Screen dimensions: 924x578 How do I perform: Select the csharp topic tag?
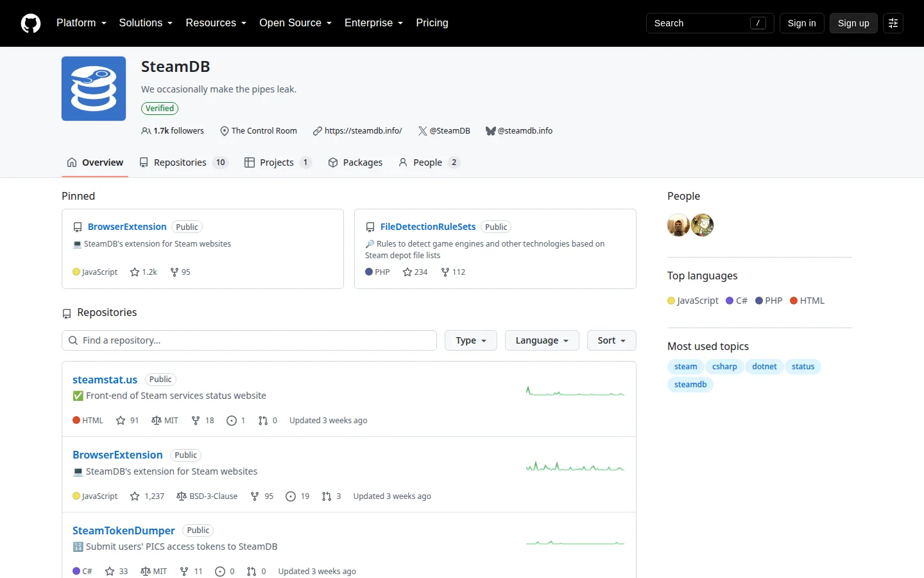click(724, 367)
